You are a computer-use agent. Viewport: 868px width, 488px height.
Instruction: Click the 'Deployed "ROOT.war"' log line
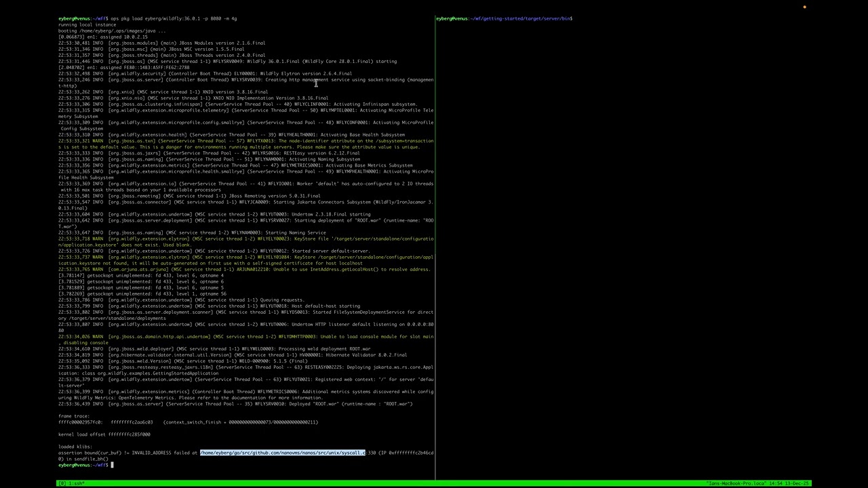pos(235,403)
